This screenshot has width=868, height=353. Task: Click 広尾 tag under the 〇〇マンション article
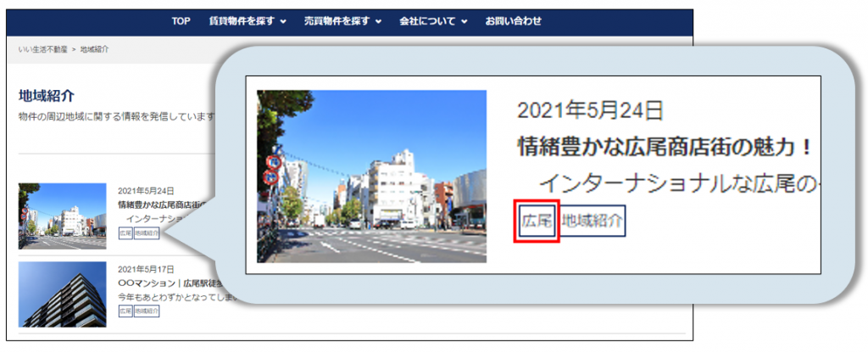click(125, 311)
